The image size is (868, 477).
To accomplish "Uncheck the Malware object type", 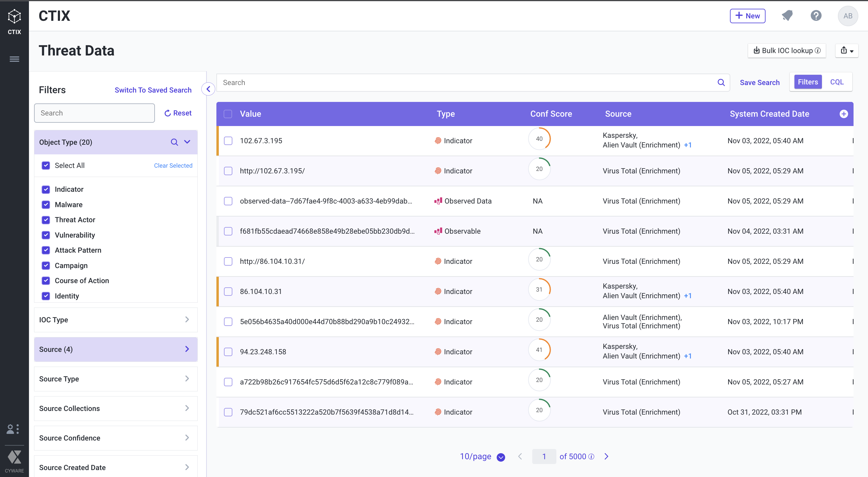I will pyautogui.click(x=46, y=205).
